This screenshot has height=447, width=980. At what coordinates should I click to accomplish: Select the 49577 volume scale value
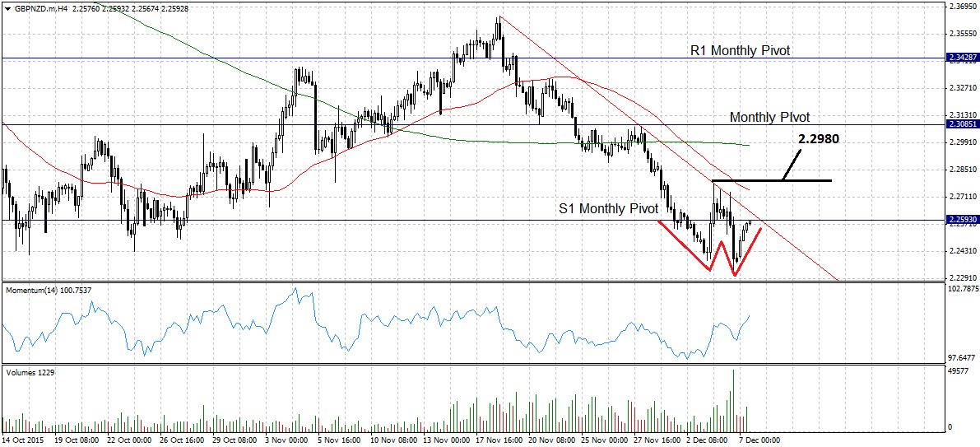958,372
